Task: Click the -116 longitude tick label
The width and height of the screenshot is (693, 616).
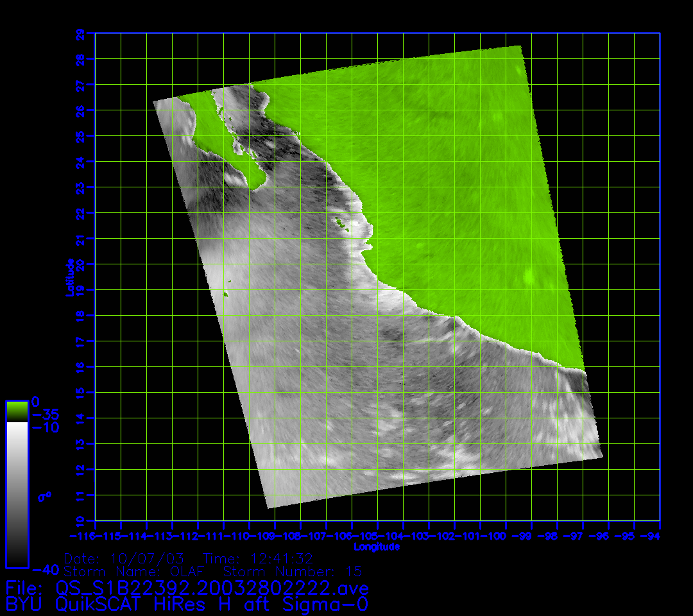Action: pyautogui.click(x=82, y=535)
